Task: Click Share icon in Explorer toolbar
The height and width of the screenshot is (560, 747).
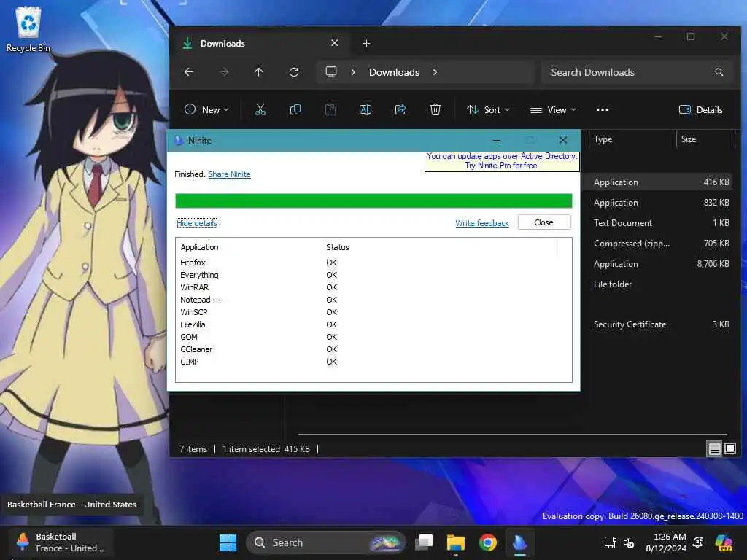Action: click(400, 109)
